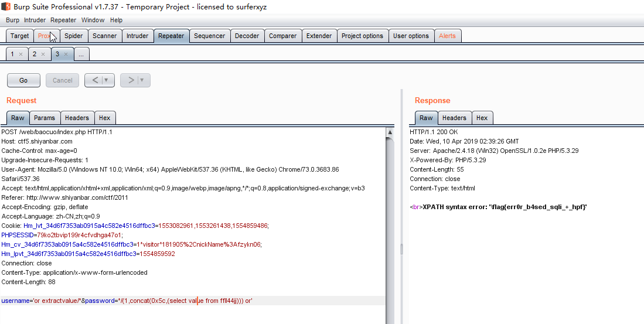The width and height of the screenshot is (644, 324).
Task: Open the Intruder menu
Action: pos(35,20)
